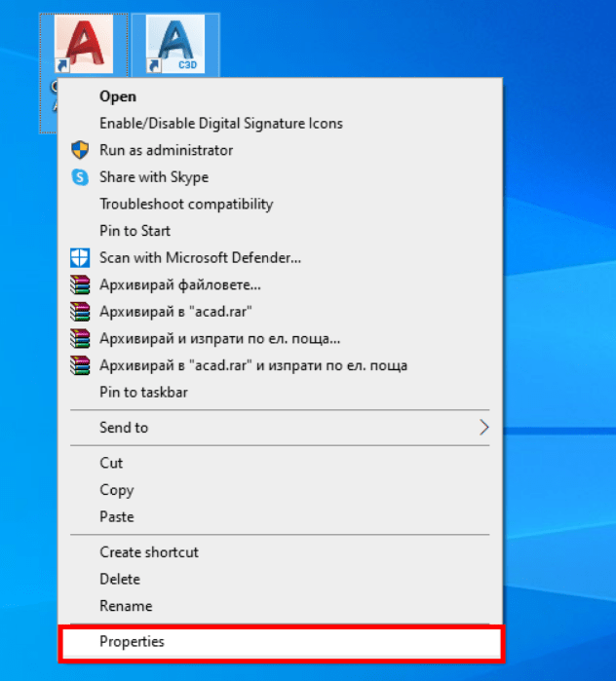Choose Scan with Microsoft Defender
Viewport: 616px width, 681px height.
[x=280, y=258]
